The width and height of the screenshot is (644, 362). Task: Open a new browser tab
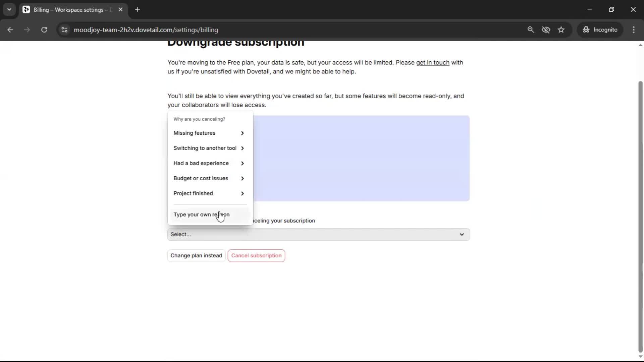pos(138,10)
